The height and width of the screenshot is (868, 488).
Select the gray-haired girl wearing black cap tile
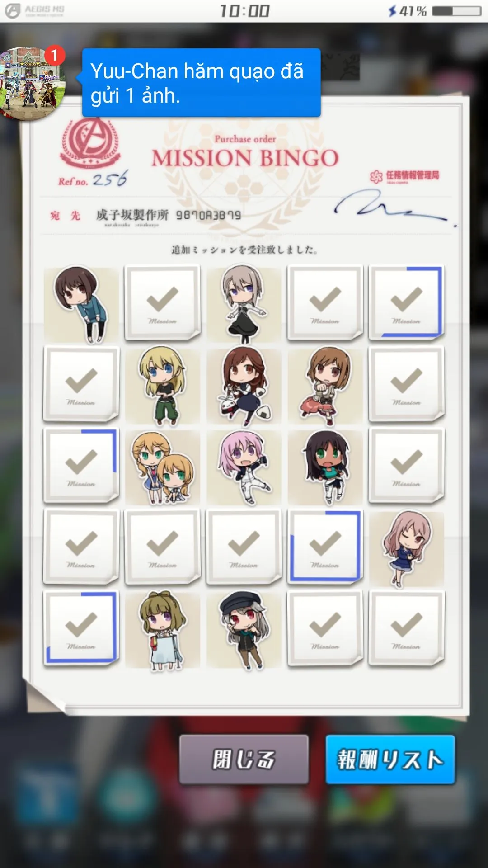point(244,629)
